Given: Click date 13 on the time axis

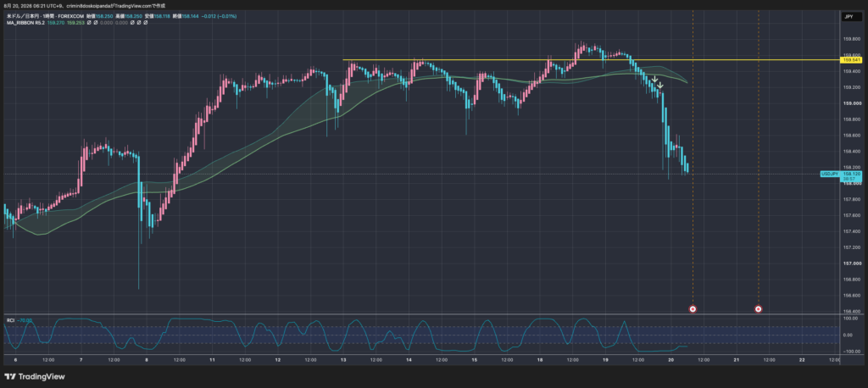Looking at the screenshot, I should (343, 360).
